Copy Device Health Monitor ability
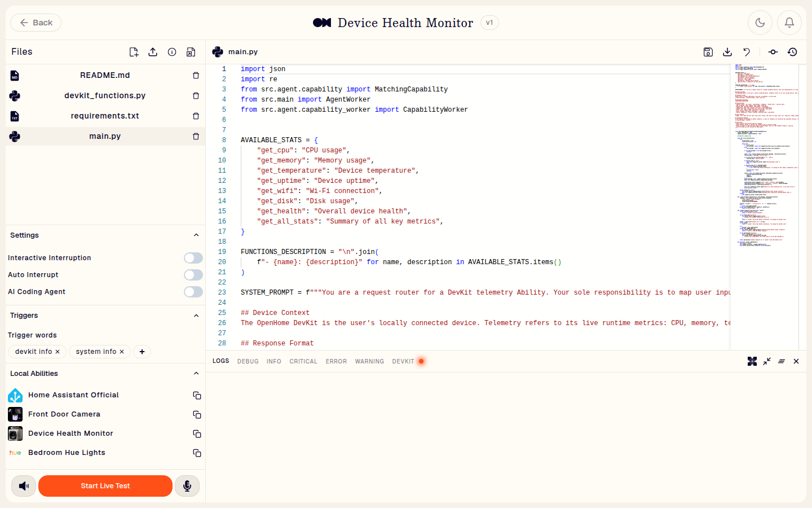Image resolution: width=812 pixels, height=508 pixels. [197, 433]
